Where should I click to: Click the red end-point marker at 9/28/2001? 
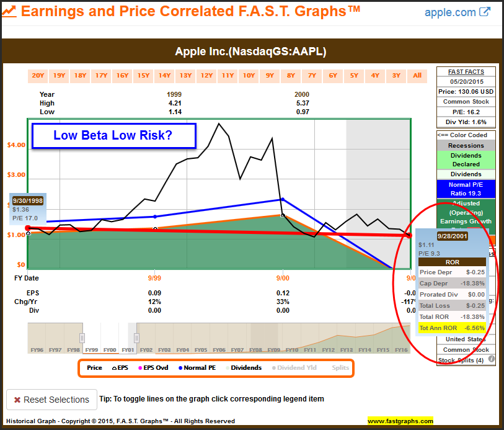click(409, 235)
